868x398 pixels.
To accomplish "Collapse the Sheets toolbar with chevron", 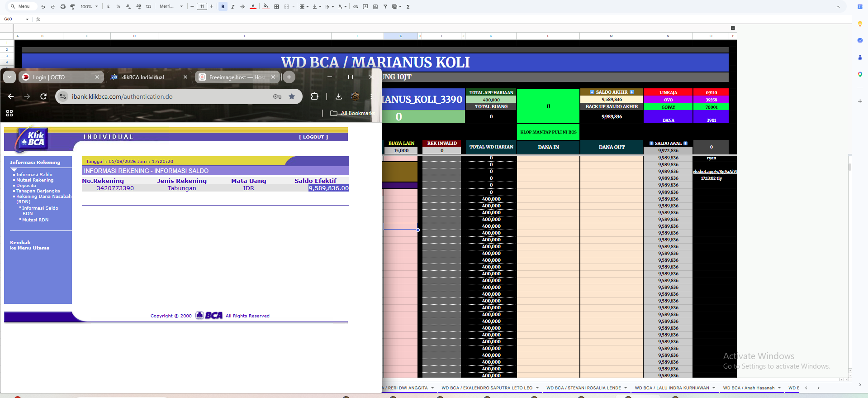I will point(838,7).
